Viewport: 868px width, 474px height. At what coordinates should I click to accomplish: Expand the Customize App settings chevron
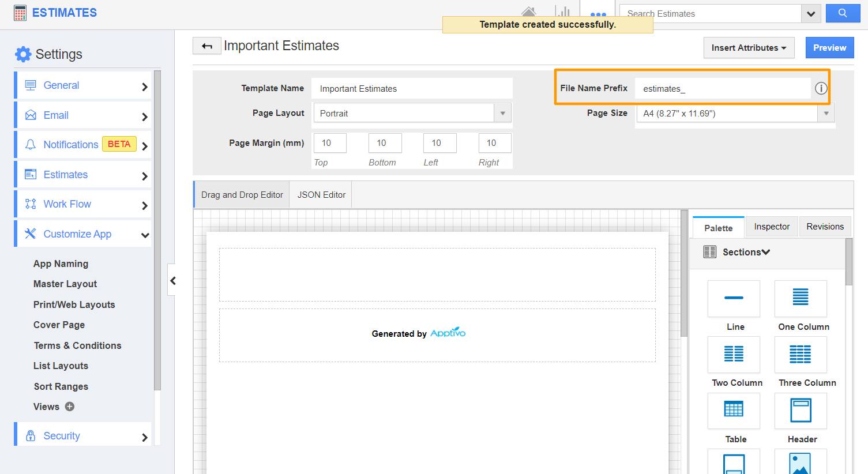click(x=144, y=235)
